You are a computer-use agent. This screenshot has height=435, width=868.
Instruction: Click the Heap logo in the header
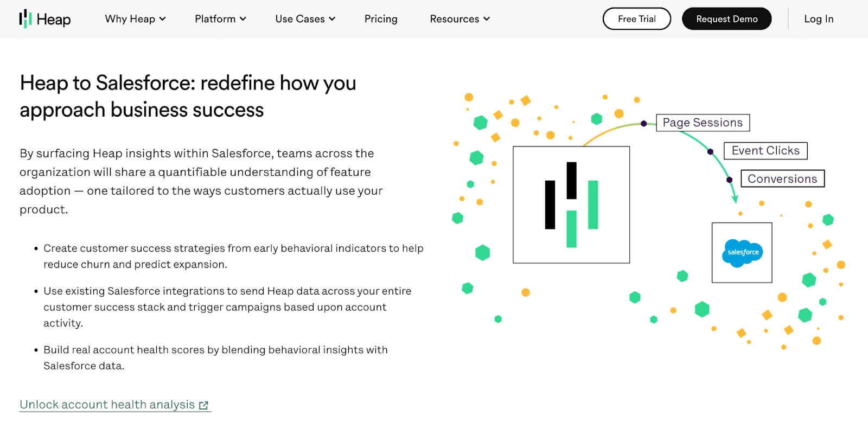[45, 19]
